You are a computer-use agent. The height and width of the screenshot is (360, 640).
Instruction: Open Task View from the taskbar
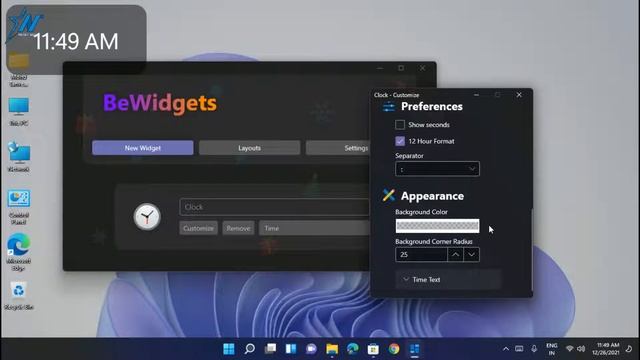[x=270, y=349]
